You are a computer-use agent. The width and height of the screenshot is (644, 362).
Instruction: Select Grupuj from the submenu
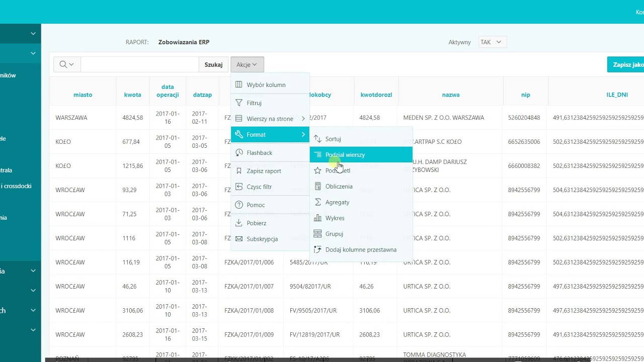pyautogui.click(x=361, y=234)
